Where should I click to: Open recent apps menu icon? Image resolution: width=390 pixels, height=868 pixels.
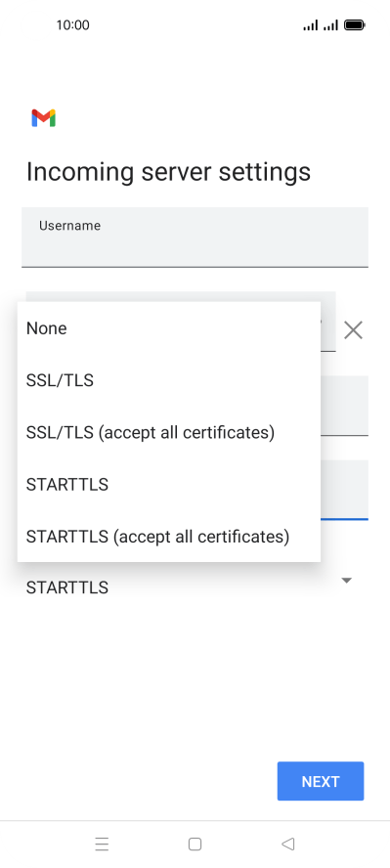tap(102, 844)
